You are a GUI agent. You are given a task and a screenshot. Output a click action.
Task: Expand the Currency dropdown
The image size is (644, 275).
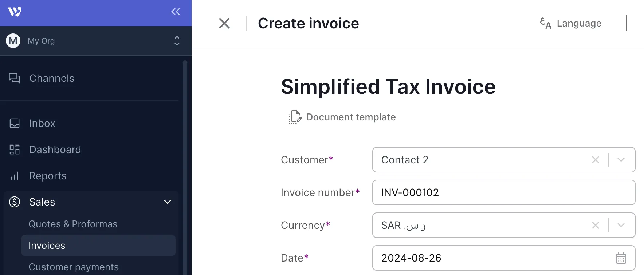621,225
